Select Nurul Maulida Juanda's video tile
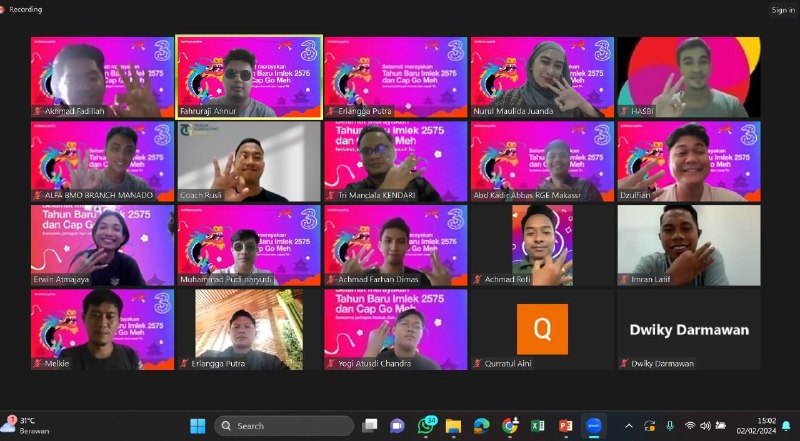Viewport: 800px width, 441px height. (x=542, y=77)
